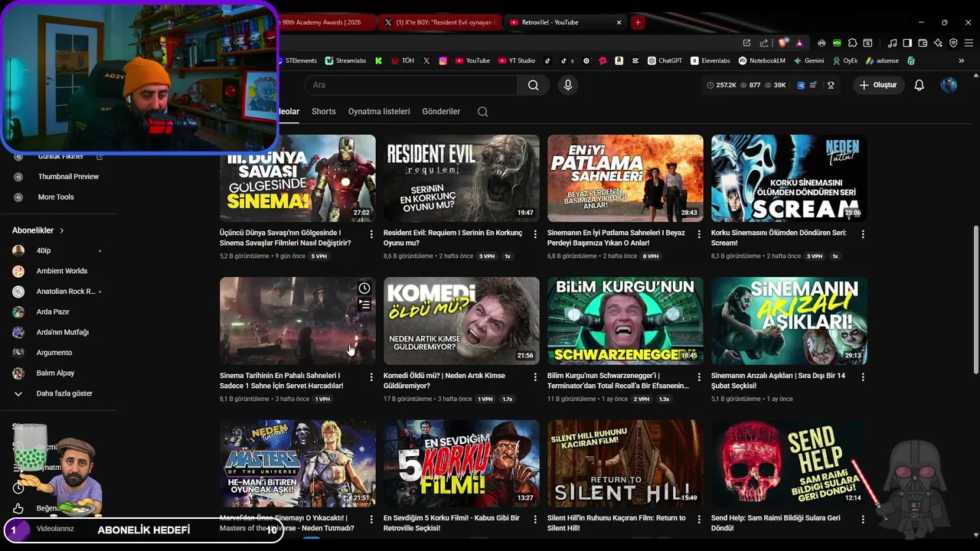Open options for Üçüncü Dünya Savaşı video
This screenshot has height=551, width=980.
pos(371,233)
